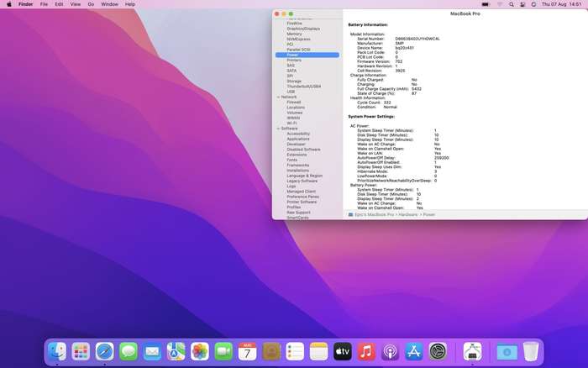Open the Edit menu
Image resolution: width=588 pixels, height=368 pixels.
59,4
